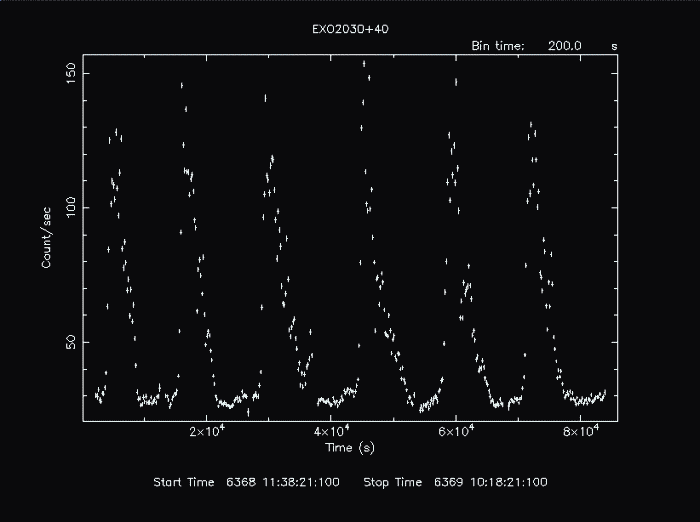
Task: Click the 'Bin time:' label
Action: pyautogui.click(x=497, y=46)
